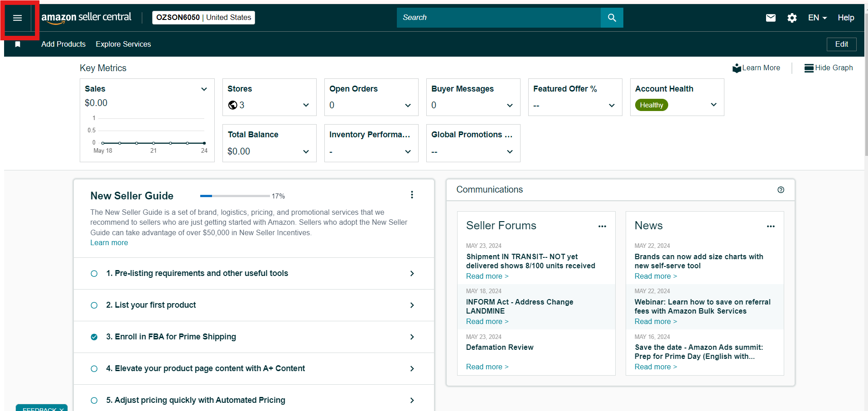Open List your first product arrow
This screenshot has height=411, width=868.
tap(412, 305)
